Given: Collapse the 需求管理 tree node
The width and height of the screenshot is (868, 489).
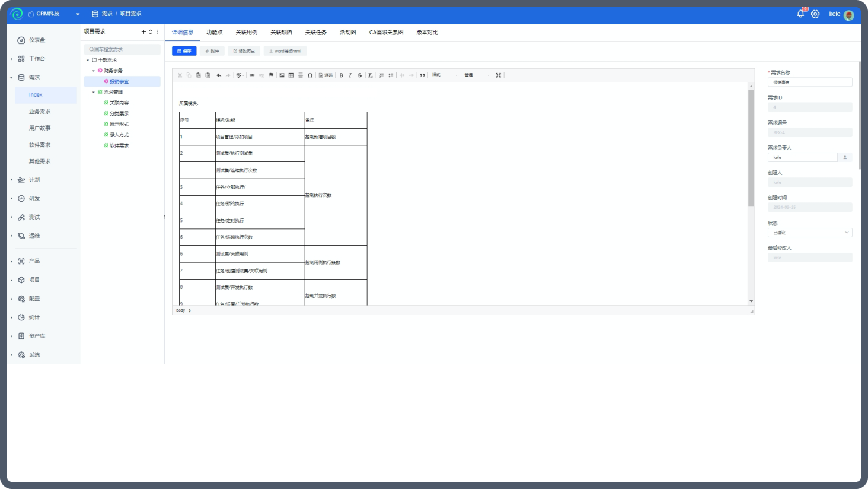Looking at the screenshot, I should click(x=94, y=92).
